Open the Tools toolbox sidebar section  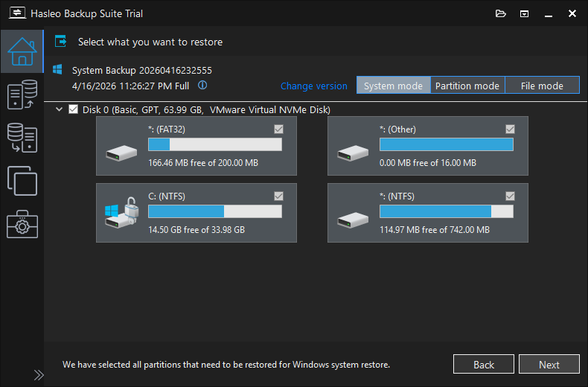click(x=22, y=224)
